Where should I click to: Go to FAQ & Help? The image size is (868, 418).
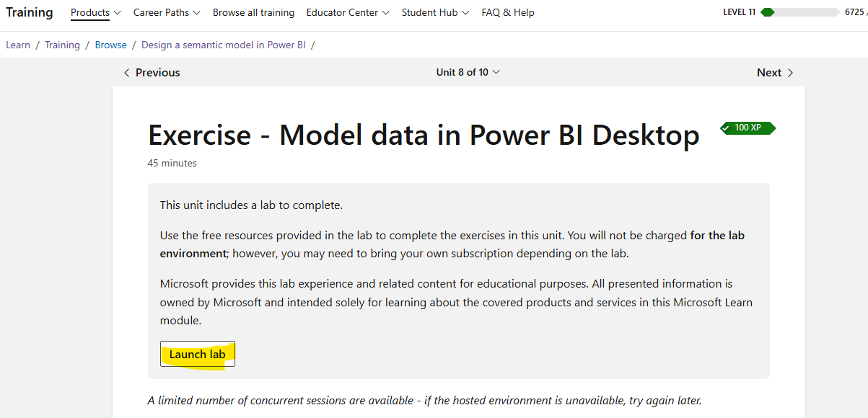click(508, 12)
